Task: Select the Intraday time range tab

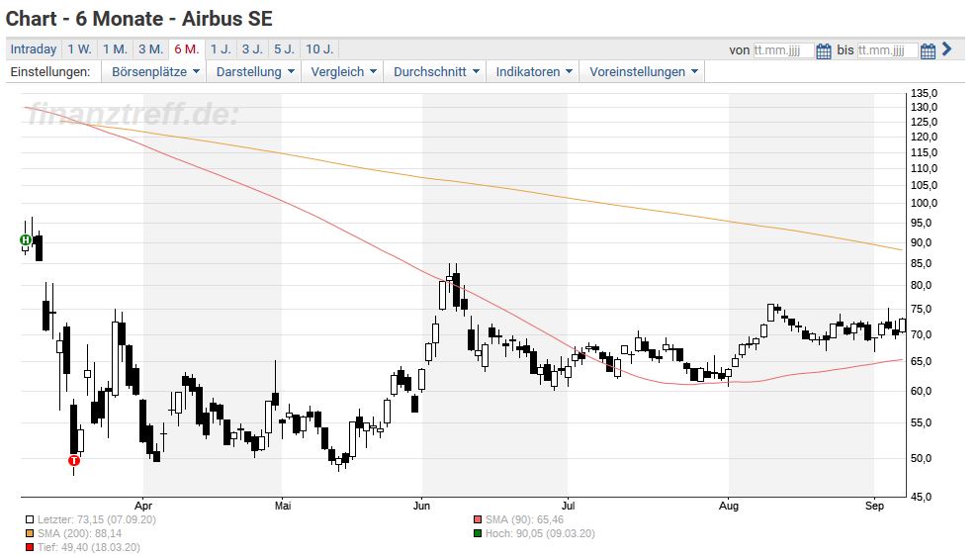Action: click(34, 48)
